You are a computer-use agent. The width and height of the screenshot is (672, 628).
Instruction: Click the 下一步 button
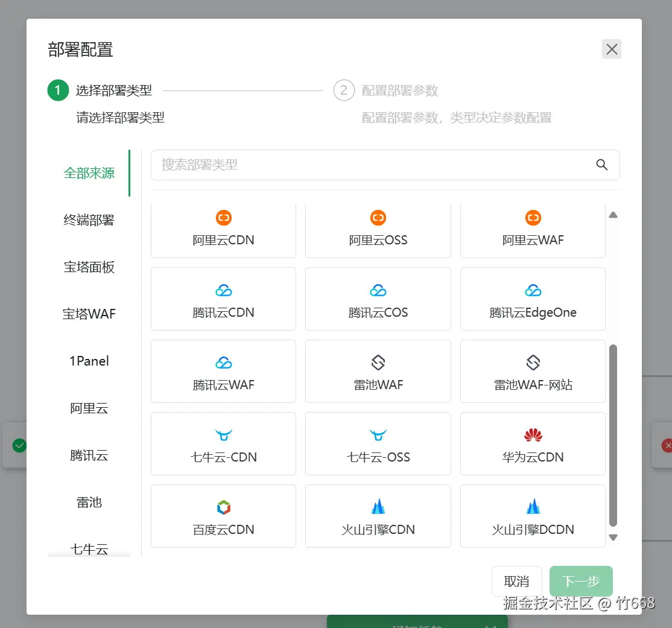pos(581,582)
